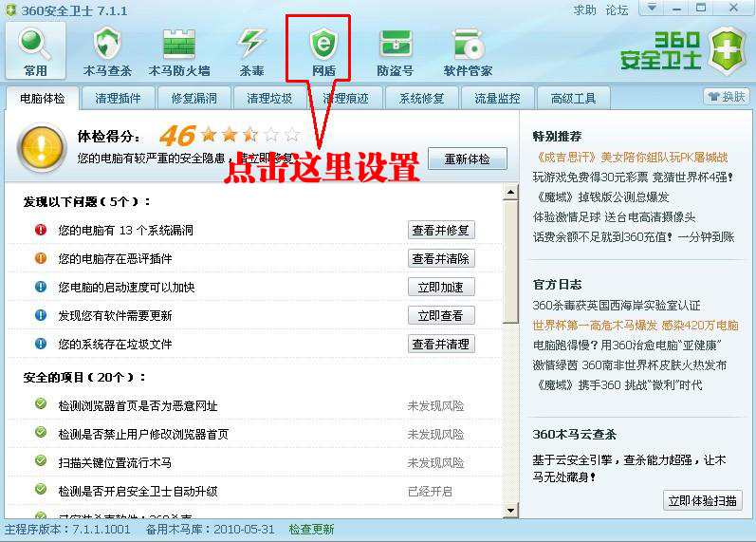Open the 网盾 shield icon

pyautogui.click(x=323, y=51)
